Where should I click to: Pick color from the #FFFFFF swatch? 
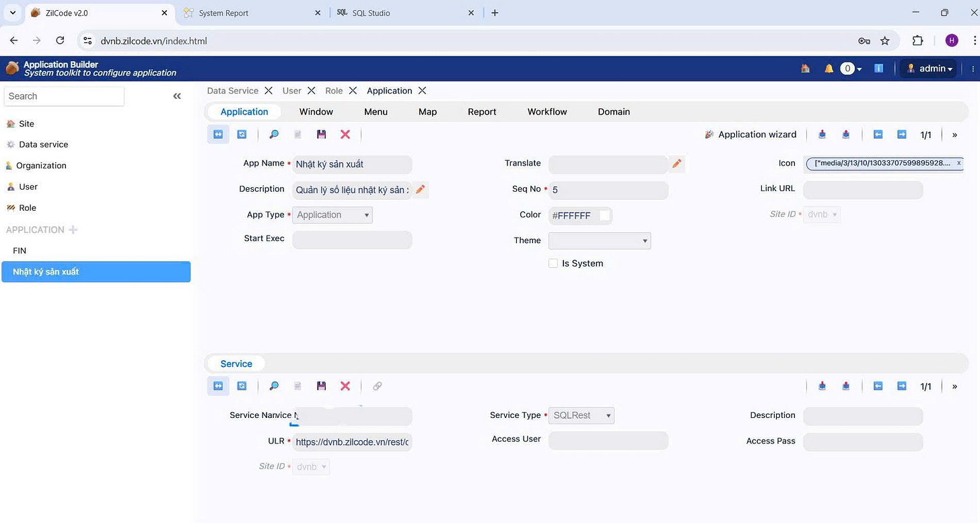pos(604,215)
